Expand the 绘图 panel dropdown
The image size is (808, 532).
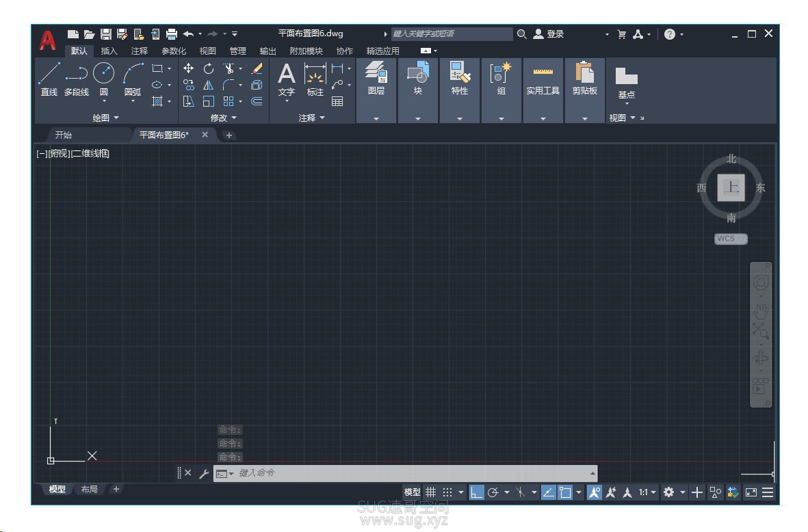coord(105,118)
